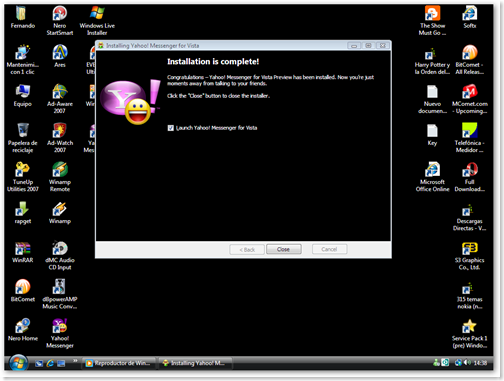This screenshot has height=381, width=504.
Task: Open the Nero StartSmart desktop icon
Action: tap(60, 21)
